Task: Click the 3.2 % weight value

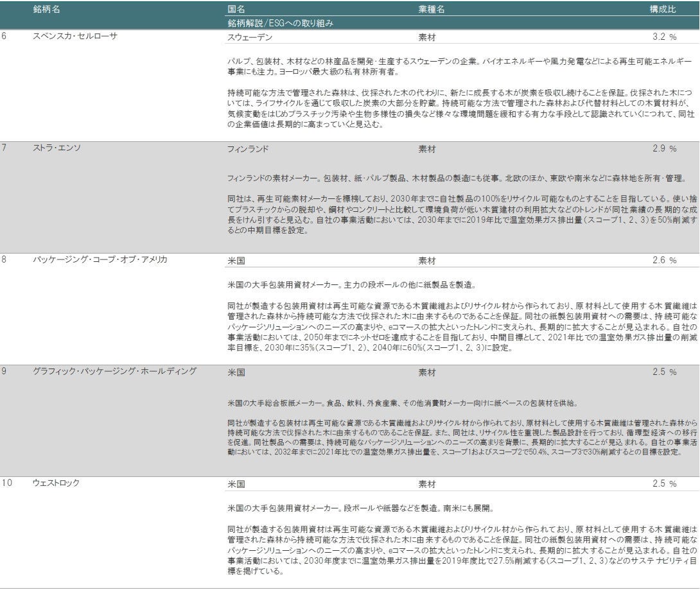Action: 664,37
